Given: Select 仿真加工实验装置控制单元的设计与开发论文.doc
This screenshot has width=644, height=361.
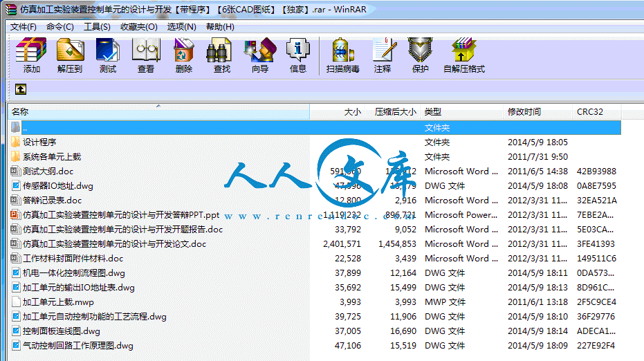Looking at the screenshot, I should coord(115,244).
